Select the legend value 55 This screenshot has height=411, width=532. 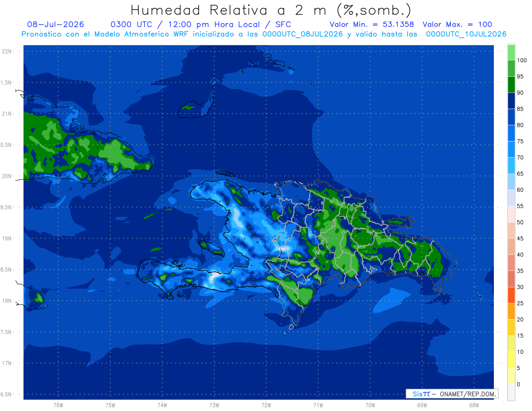pyautogui.click(x=520, y=206)
